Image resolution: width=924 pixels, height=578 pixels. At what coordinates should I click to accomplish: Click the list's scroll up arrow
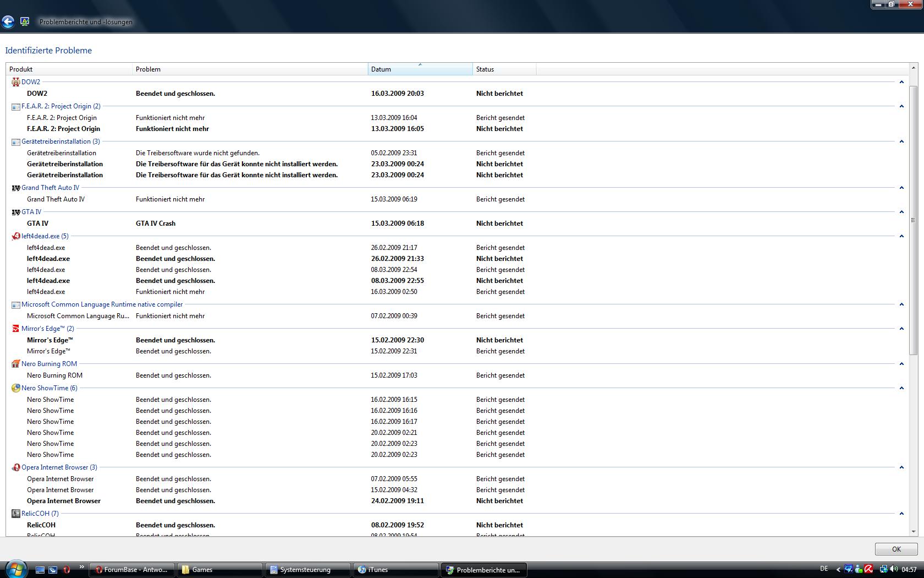click(914, 69)
